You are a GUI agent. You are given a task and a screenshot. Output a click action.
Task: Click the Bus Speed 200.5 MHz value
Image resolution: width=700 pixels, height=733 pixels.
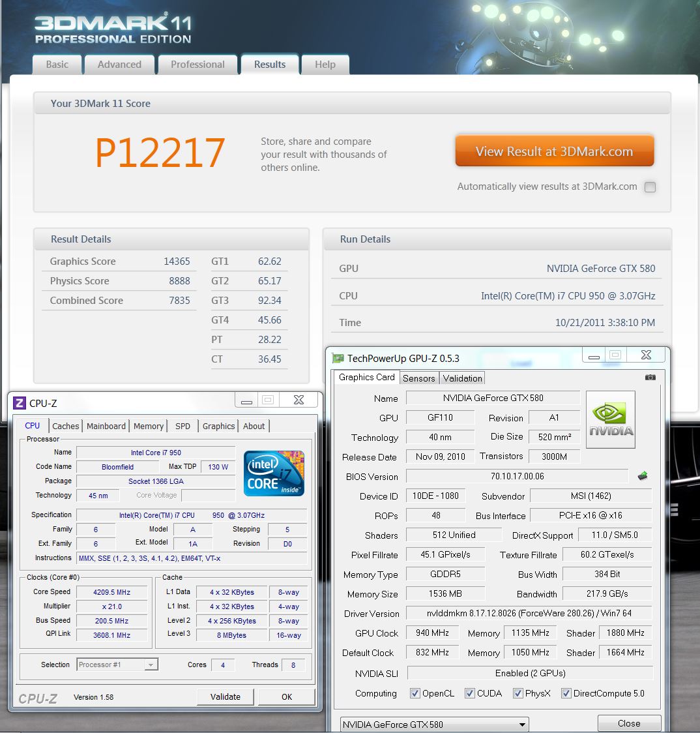click(111, 621)
